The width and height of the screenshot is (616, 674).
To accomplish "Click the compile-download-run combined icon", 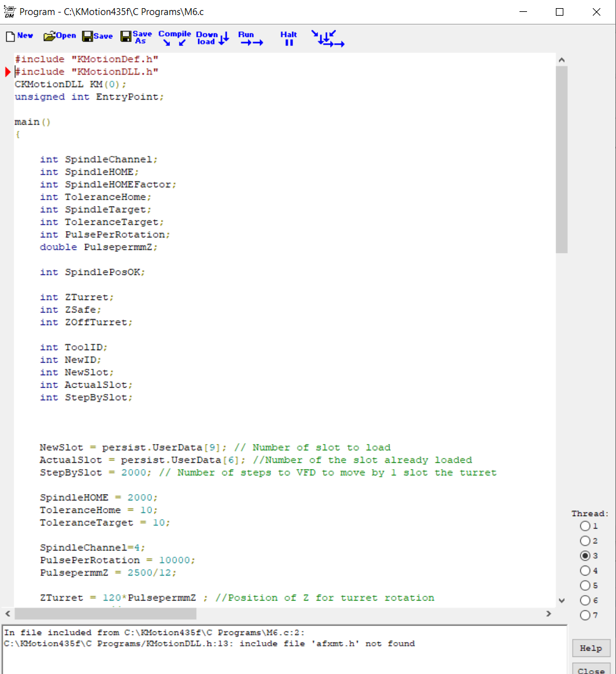I will (x=327, y=38).
